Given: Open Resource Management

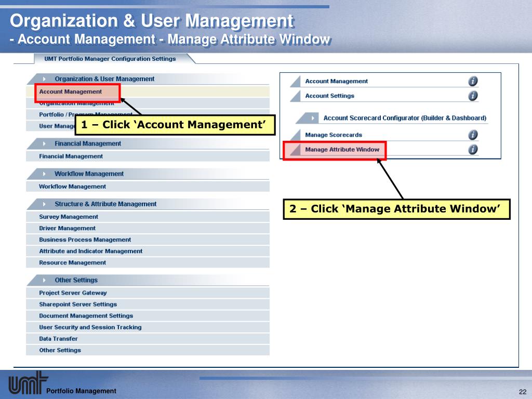Looking at the screenshot, I should 148,263.
